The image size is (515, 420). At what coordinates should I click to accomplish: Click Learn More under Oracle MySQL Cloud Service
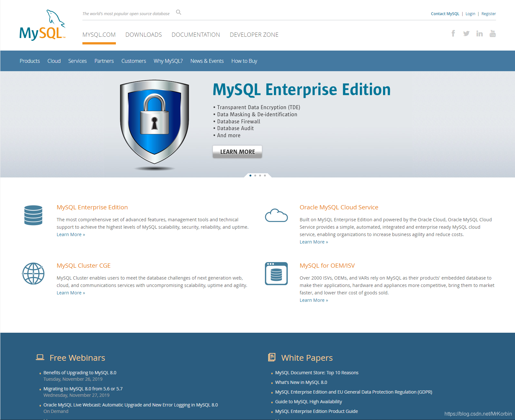[314, 242]
